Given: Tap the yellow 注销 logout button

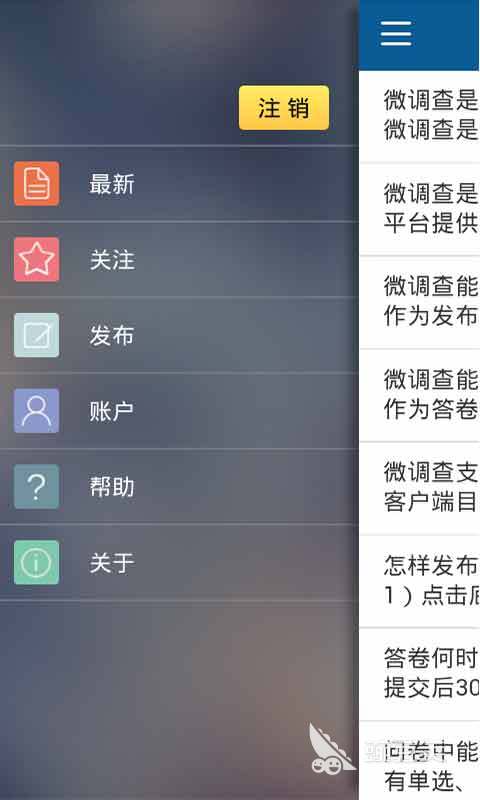Looking at the screenshot, I should coord(284,108).
